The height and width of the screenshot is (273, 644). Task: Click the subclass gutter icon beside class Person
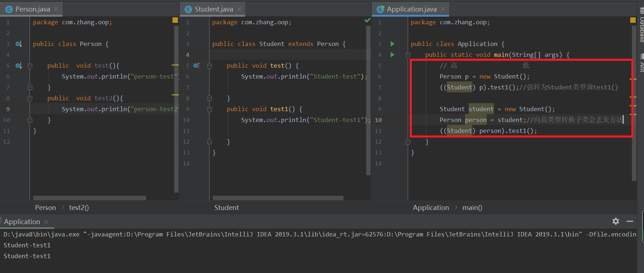coord(18,44)
